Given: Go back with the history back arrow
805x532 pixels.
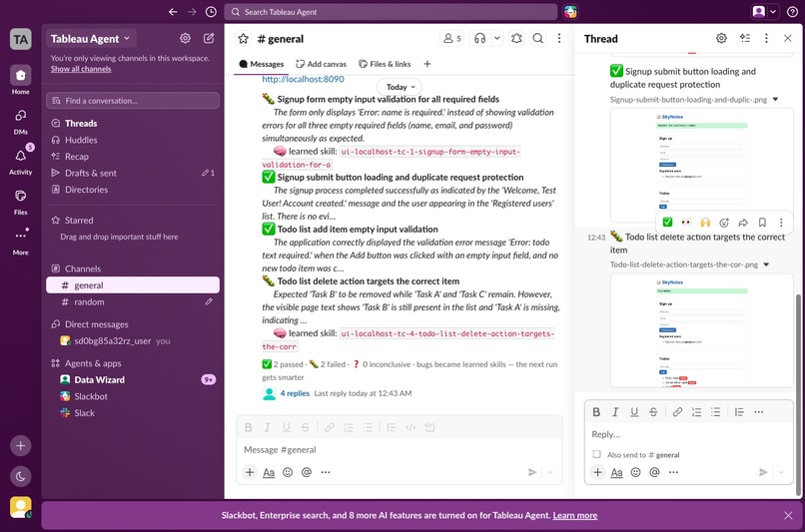Looking at the screenshot, I should click(x=173, y=12).
